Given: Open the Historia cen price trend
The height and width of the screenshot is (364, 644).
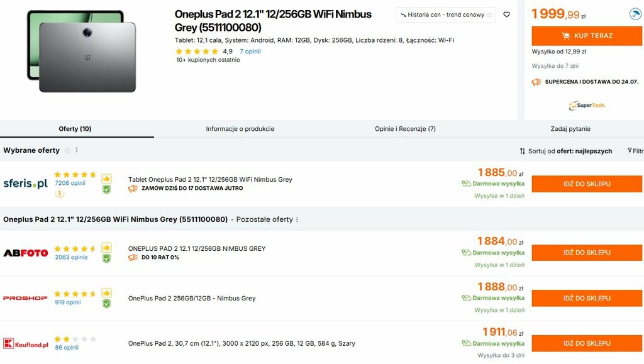Looking at the screenshot, I should 445,14.
